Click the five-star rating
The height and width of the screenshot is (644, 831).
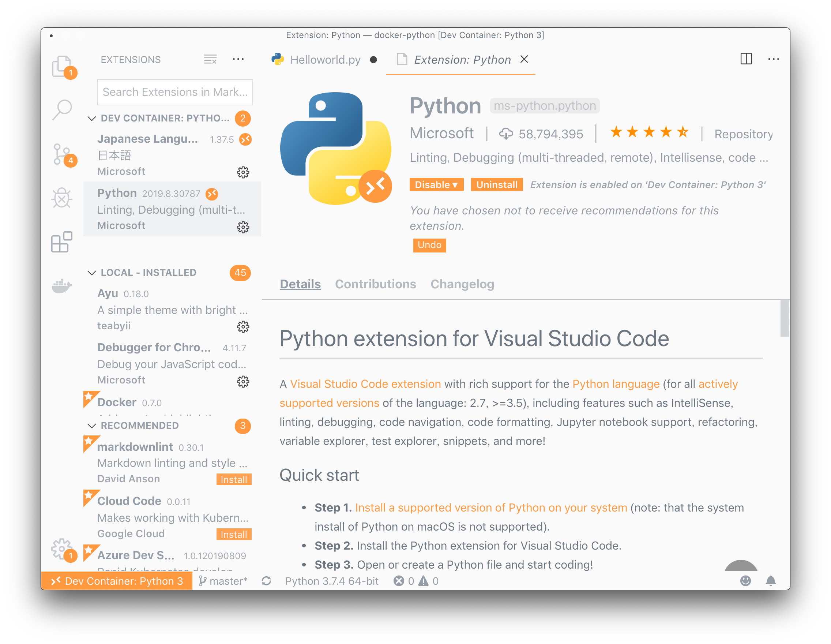click(649, 132)
